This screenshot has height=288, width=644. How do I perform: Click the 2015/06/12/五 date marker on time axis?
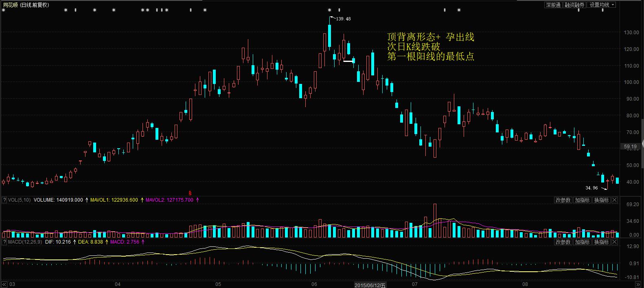tap(370, 285)
